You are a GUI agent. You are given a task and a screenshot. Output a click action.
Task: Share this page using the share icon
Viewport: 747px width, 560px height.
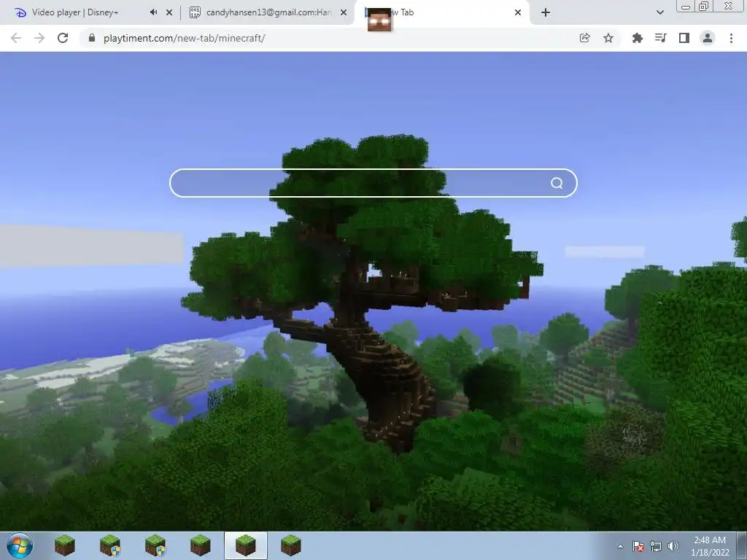[584, 38]
